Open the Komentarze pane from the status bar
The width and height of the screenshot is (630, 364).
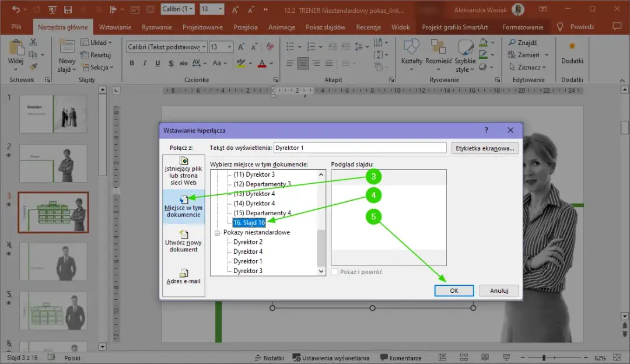tap(402, 358)
